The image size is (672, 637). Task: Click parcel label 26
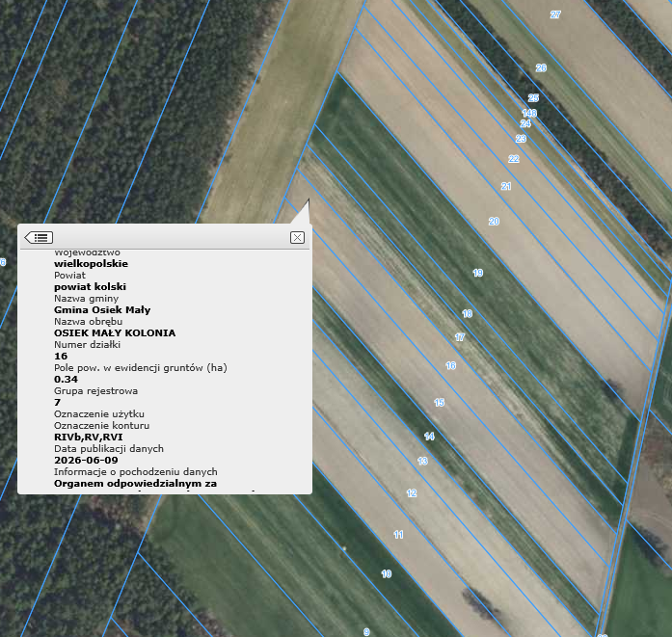(x=541, y=67)
